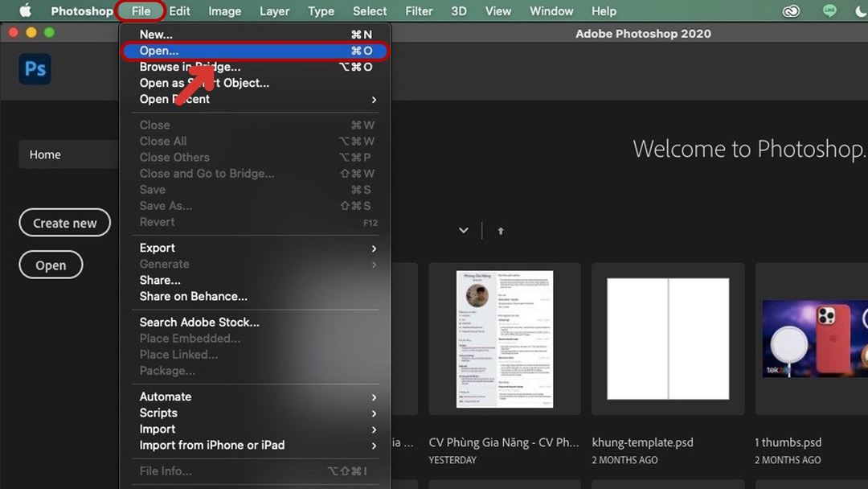Open the khung-template.psd thumbnail

point(668,339)
